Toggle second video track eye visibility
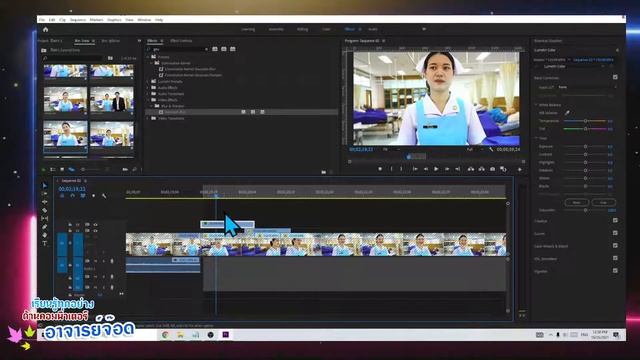The width and height of the screenshot is (640, 360). click(x=96, y=231)
